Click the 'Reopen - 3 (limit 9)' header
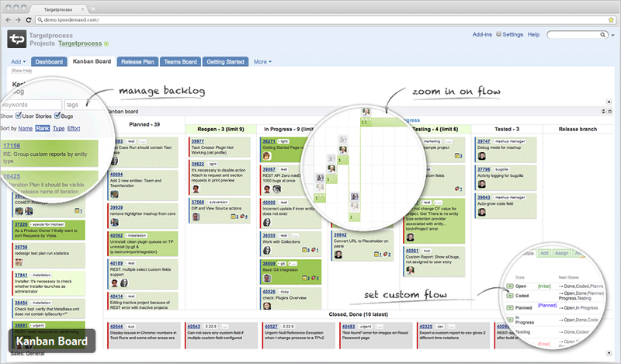 [220, 129]
